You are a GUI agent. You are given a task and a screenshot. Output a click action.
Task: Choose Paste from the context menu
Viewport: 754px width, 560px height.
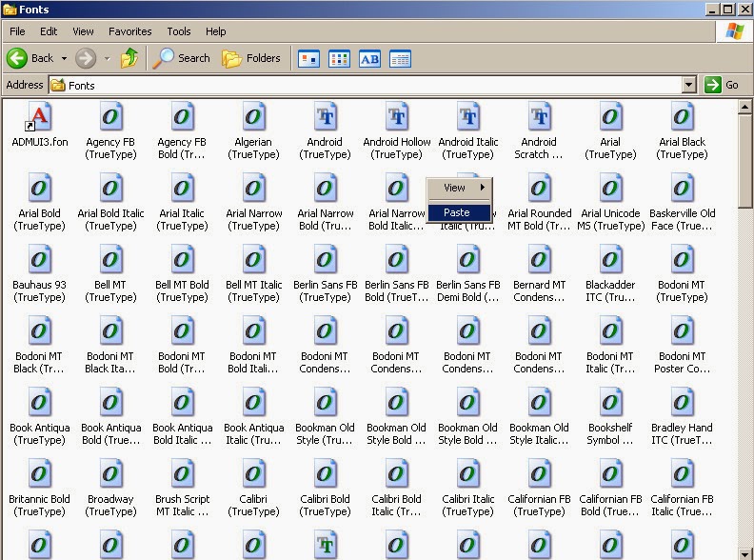[459, 212]
